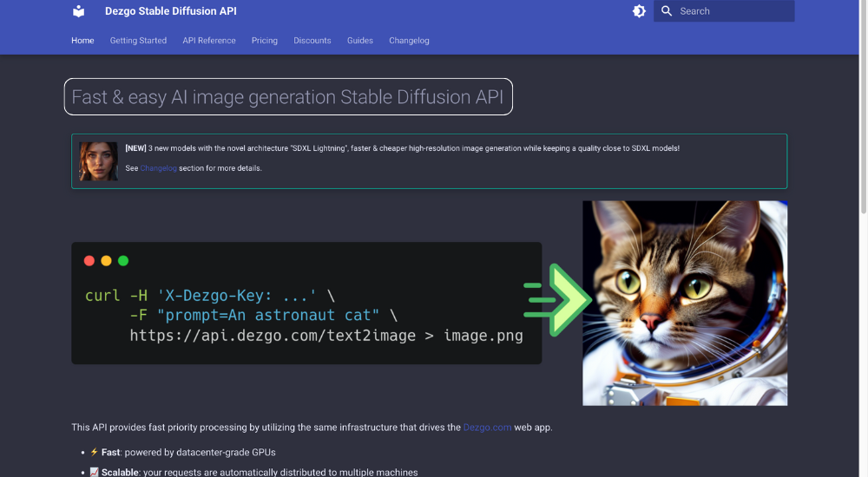Click the 'Fast' bullet point text
Screen dimensions: 868x477
coord(111,452)
